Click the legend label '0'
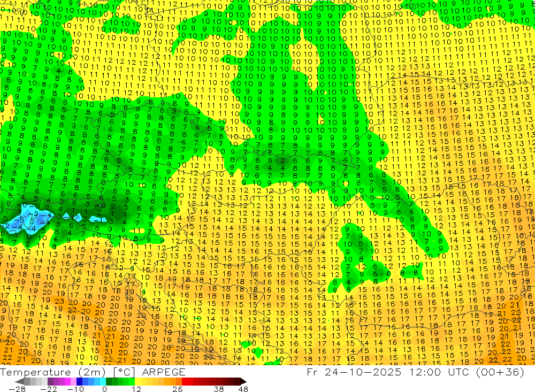535x392 pixels. pyautogui.click(x=104, y=389)
